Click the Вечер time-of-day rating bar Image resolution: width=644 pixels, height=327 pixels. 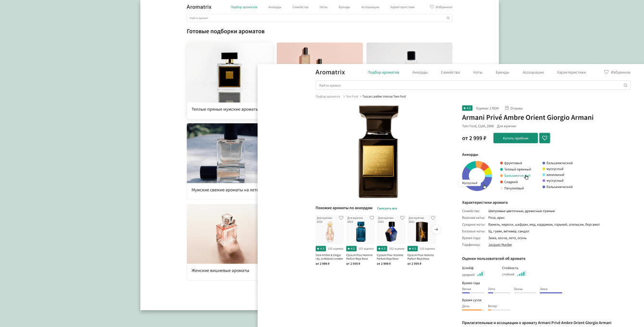499,310
